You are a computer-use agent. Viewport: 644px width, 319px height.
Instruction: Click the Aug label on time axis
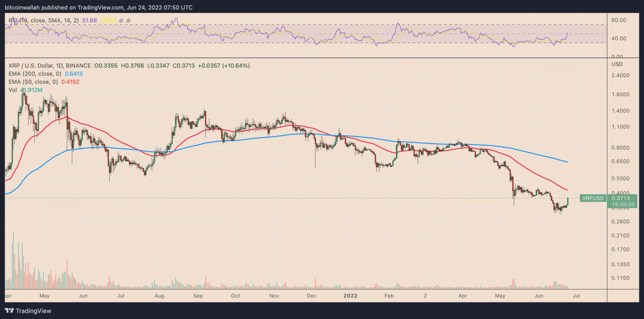(159, 296)
